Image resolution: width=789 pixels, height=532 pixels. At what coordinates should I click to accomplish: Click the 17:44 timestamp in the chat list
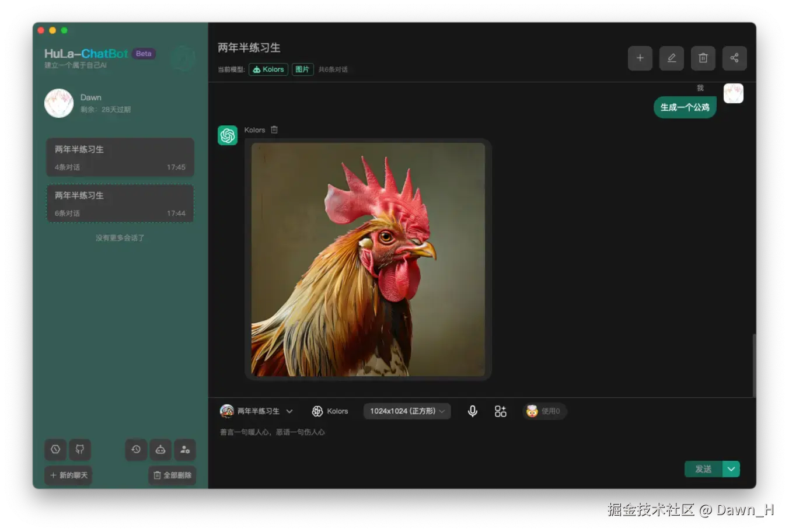(176, 213)
